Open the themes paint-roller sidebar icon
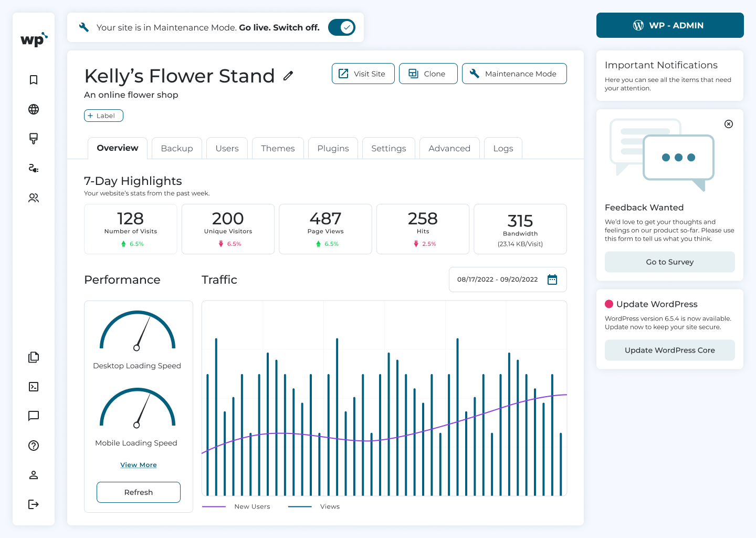The image size is (756, 538). (x=34, y=139)
